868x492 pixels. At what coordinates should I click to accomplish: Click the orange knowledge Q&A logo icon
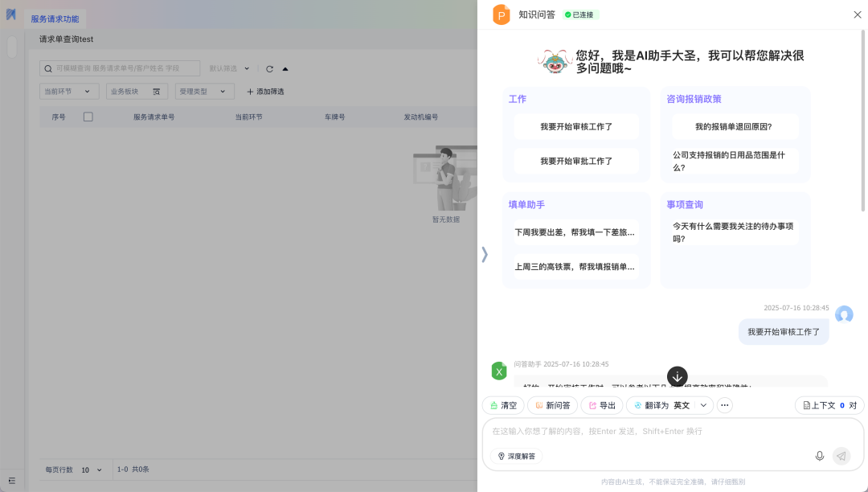(502, 14)
